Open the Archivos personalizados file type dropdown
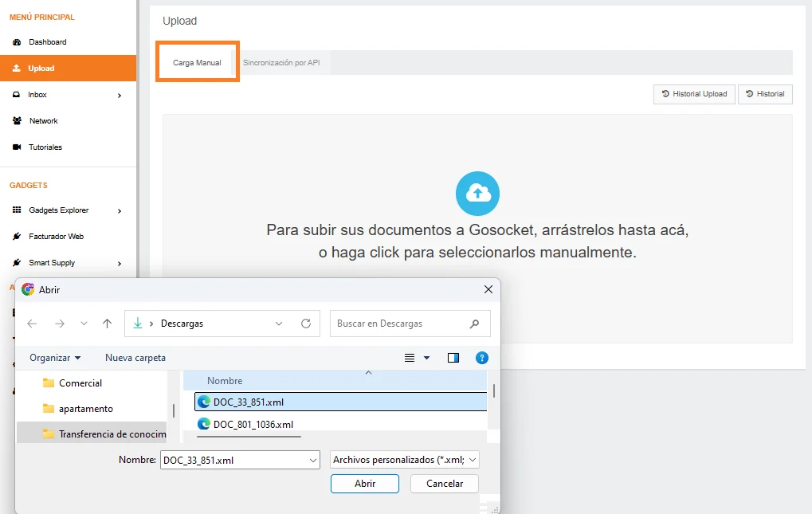Image resolution: width=812 pixels, height=514 pixels. click(405, 460)
